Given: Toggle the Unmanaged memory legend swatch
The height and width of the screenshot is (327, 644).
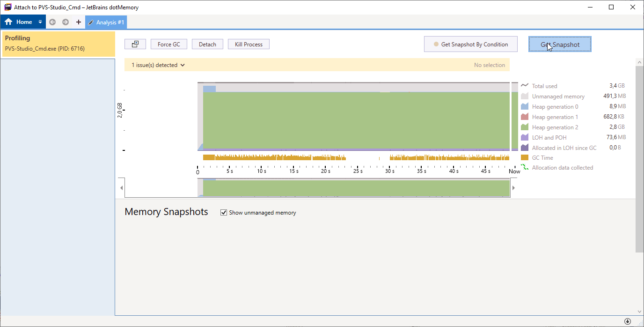Looking at the screenshot, I should point(525,96).
